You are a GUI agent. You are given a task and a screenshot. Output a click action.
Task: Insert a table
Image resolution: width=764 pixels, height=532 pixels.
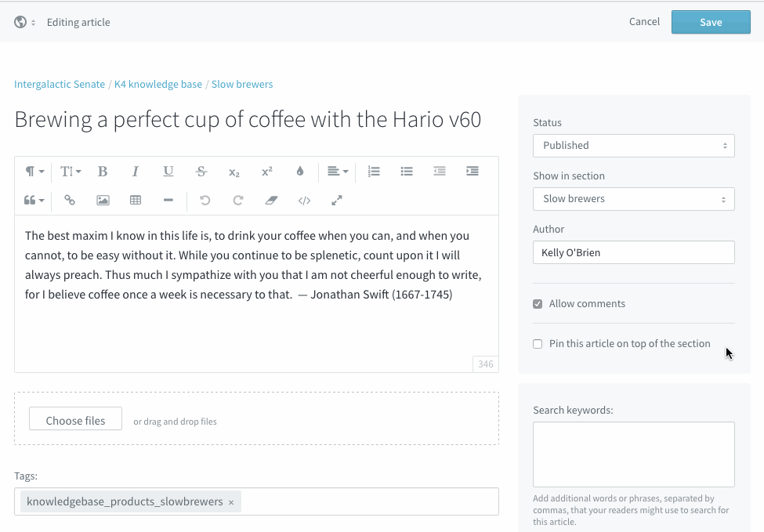pyautogui.click(x=136, y=201)
